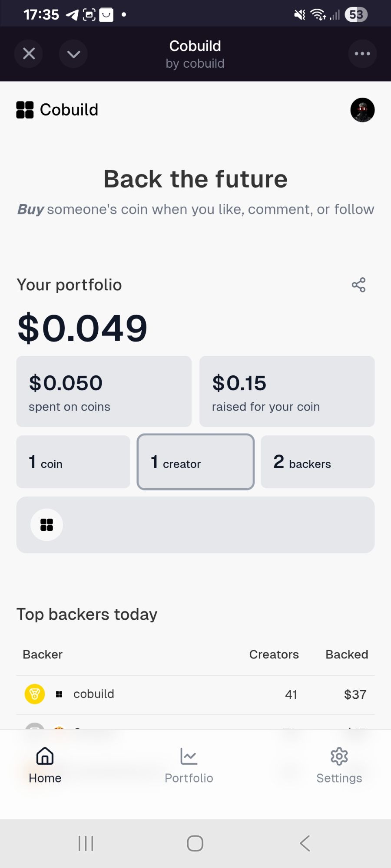Go to the Home tab

[x=45, y=765]
